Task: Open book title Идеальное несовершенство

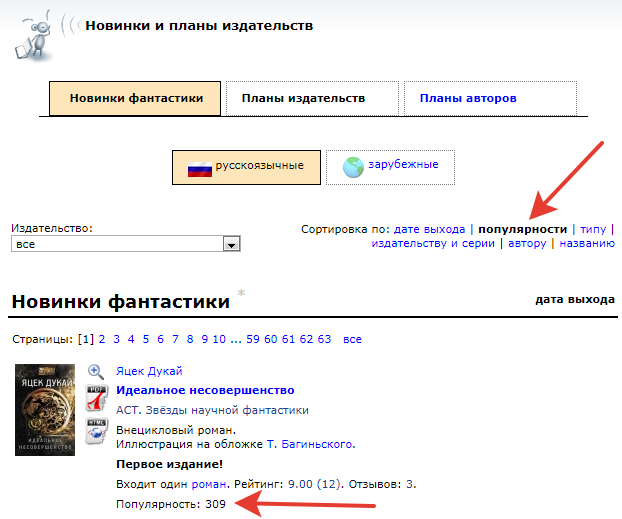Action: [x=205, y=390]
